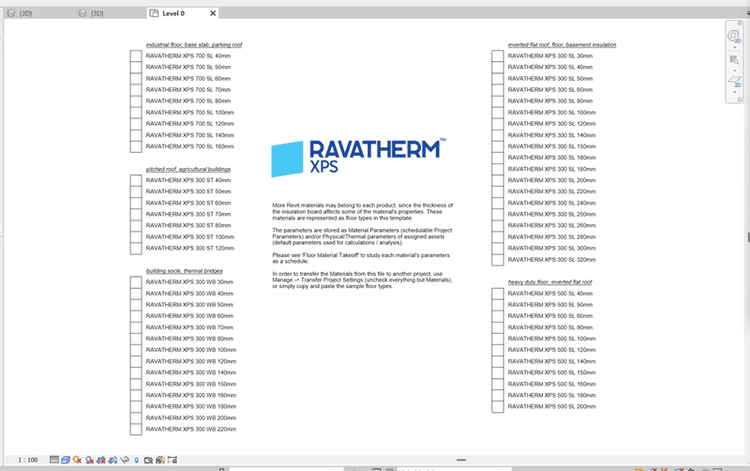Viewport: 750px width, 471px height.
Task: Select box next to RAVATHERM XPS 300 ST 40mm
Action: point(136,181)
